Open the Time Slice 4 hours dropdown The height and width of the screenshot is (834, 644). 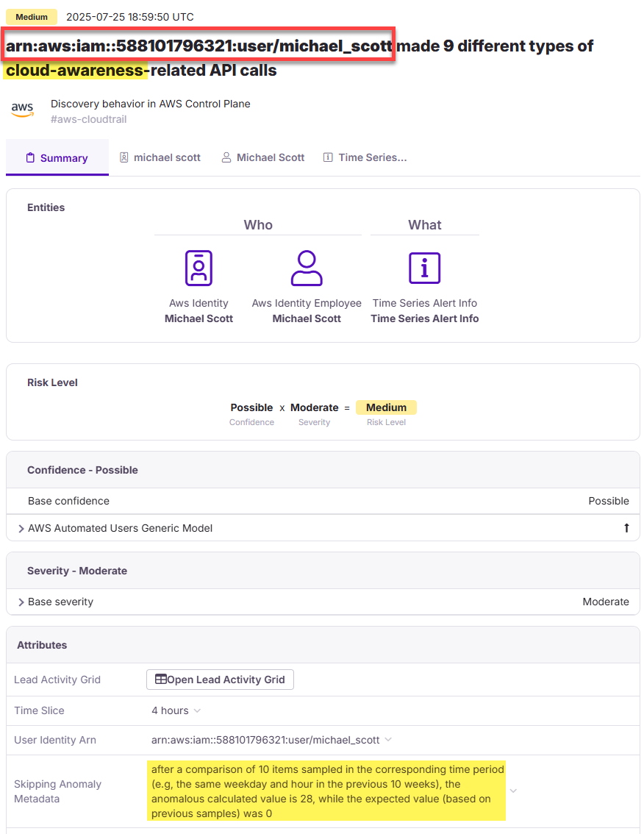click(176, 710)
